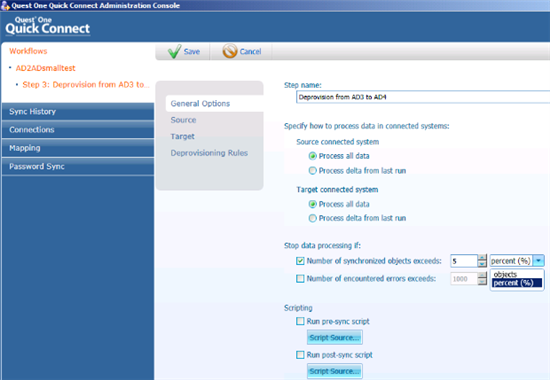
Task: Click the Quest One app icon in title bar
Action: pos(5,5)
